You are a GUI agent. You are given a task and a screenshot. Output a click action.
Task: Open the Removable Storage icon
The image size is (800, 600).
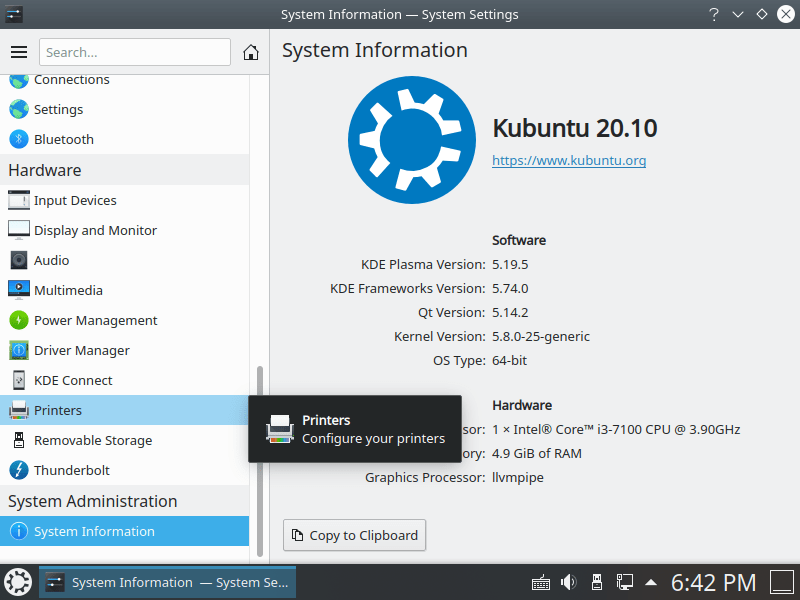19,440
